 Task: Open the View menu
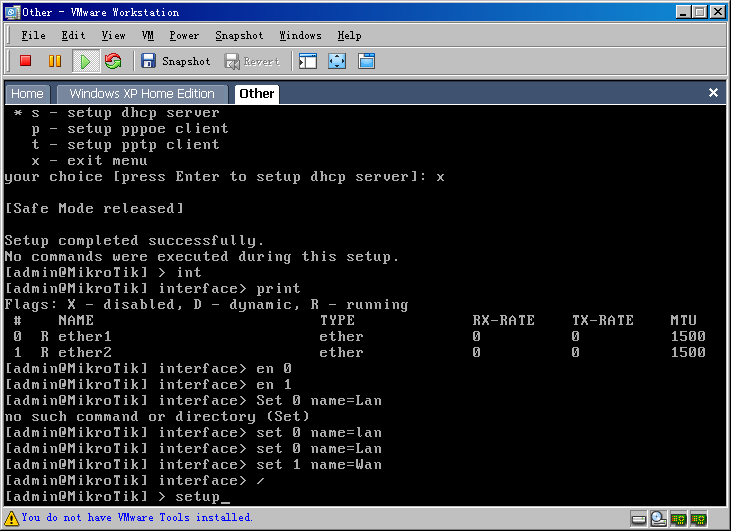coord(113,35)
